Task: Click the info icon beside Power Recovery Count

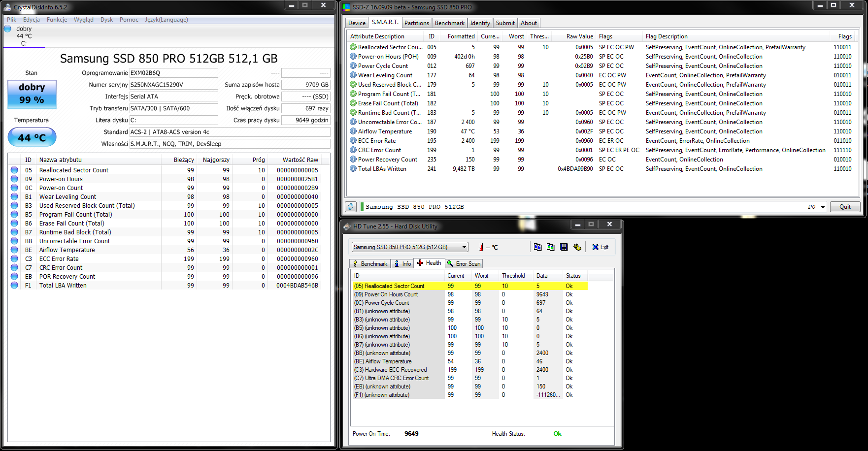Action: click(x=353, y=159)
